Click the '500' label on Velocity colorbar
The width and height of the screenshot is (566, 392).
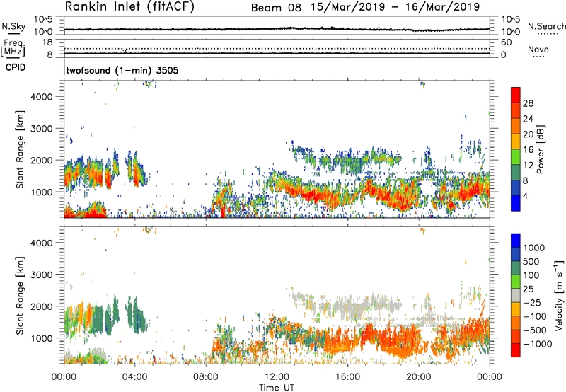pyautogui.click(x=531, y=261)
